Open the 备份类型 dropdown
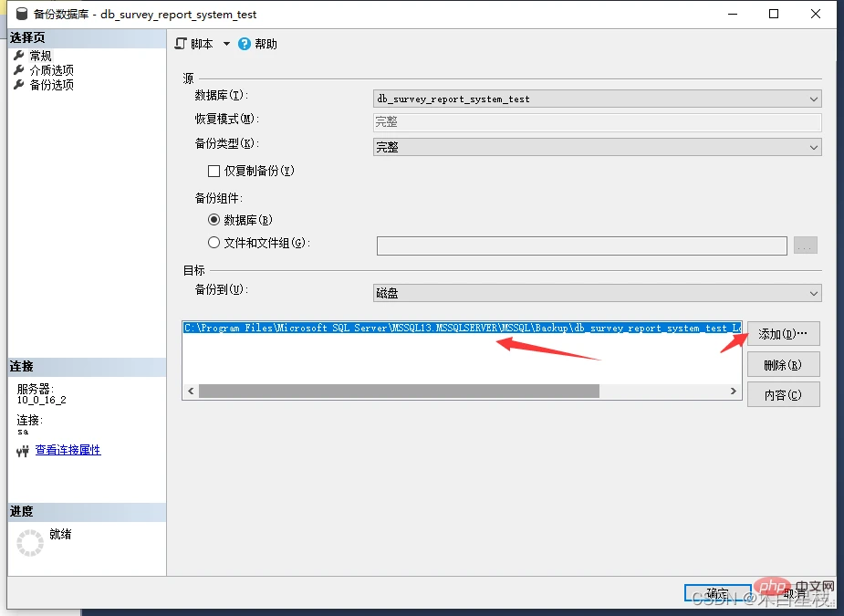The height and width of the screenshot is (616, 844). (597, 147)
